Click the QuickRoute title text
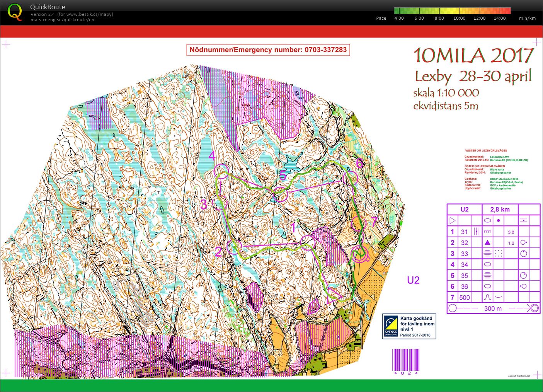 coord(48,7)
